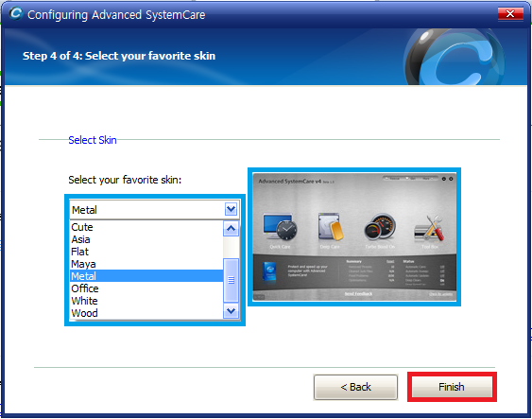Click the skin list scroll up arrow
The image size is (532, 419).
tap(232, 229)
